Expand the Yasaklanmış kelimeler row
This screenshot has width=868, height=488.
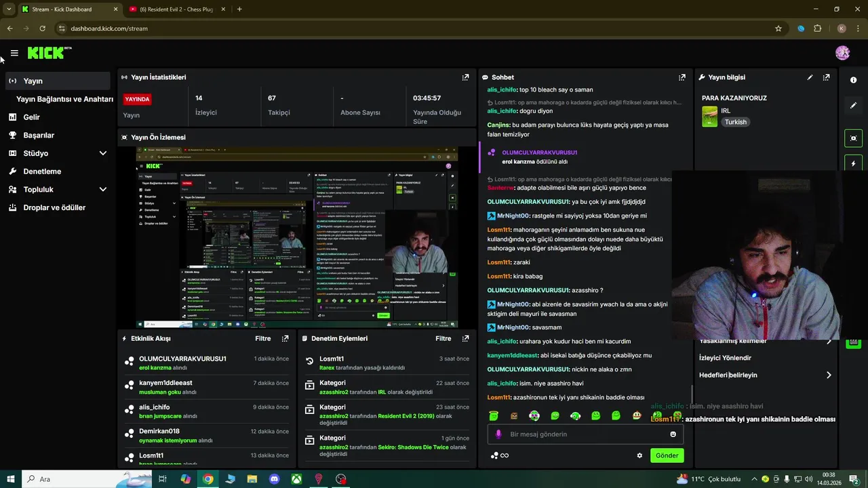click(765, 341)
